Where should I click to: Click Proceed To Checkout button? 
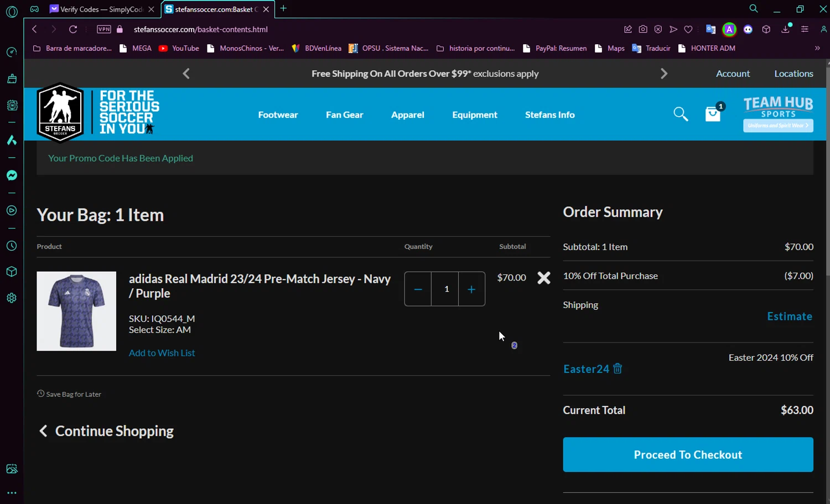(688, 455)
